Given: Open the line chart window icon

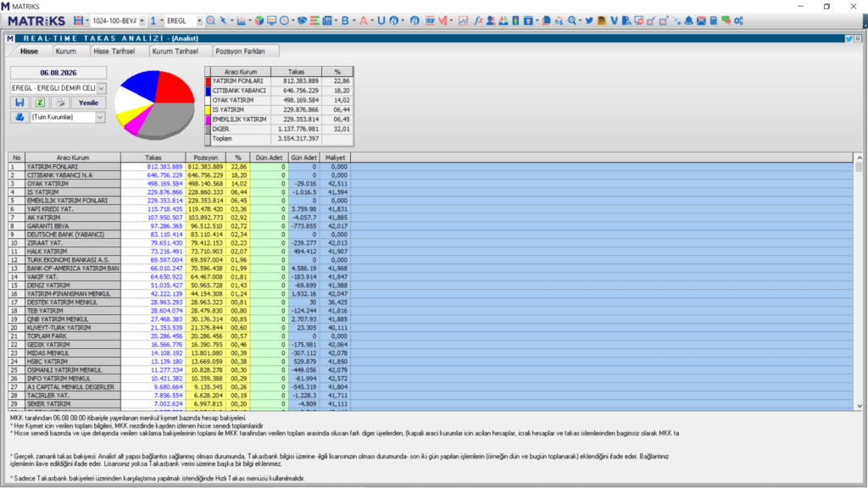Looking at the screenshot, I should pos(464,20).
